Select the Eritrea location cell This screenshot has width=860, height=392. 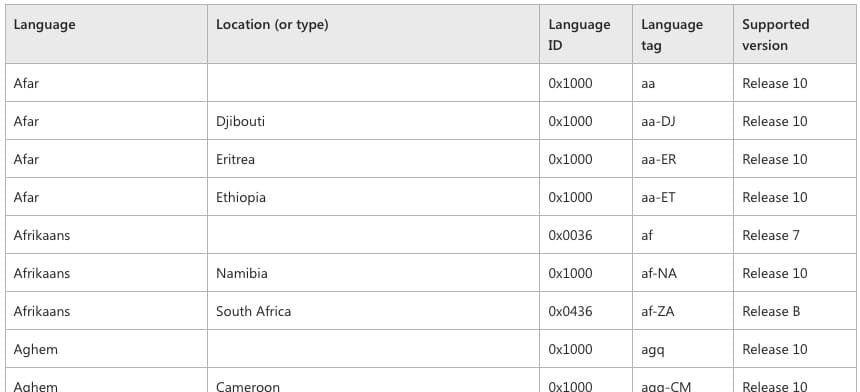coord(374,158)
